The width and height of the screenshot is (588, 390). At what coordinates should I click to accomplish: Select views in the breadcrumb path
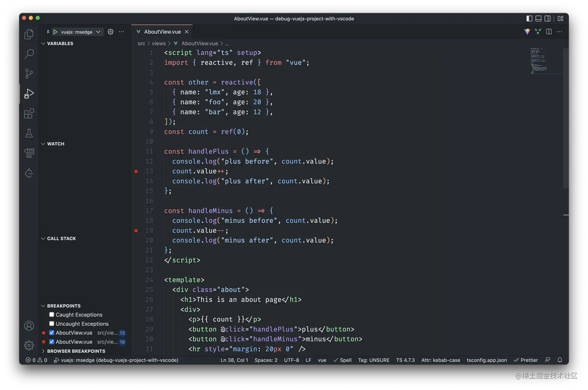click(x=158, y=43)
